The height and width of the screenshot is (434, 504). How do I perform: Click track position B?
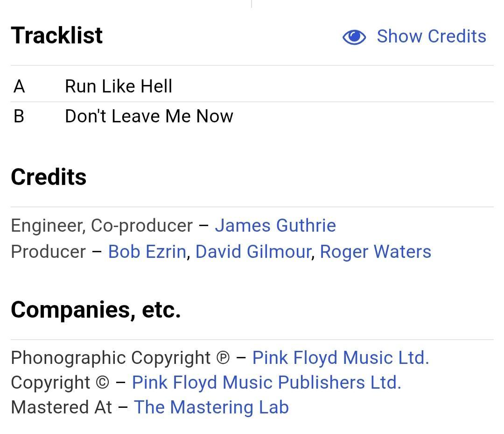coord(19,116)
